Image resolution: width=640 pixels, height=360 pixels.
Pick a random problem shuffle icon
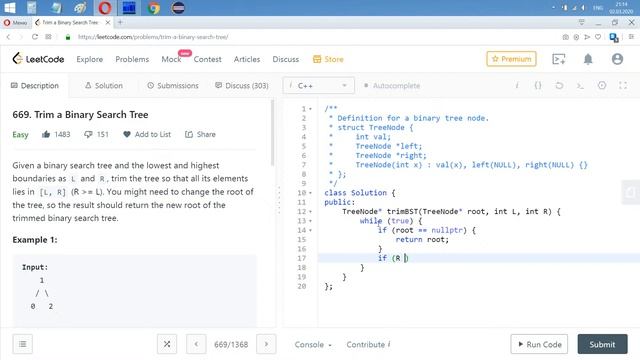pyautogui.click(x=167, y=344)
